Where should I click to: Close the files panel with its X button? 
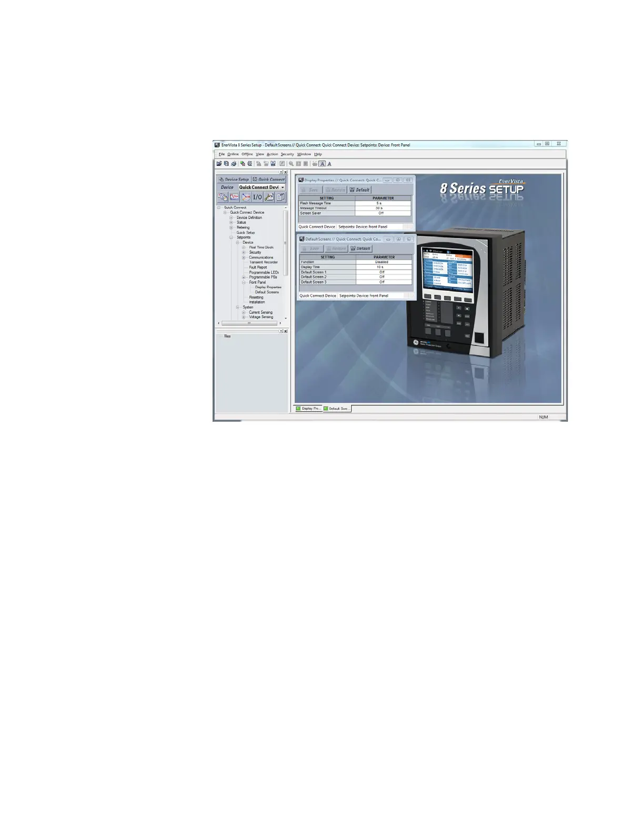286,331
